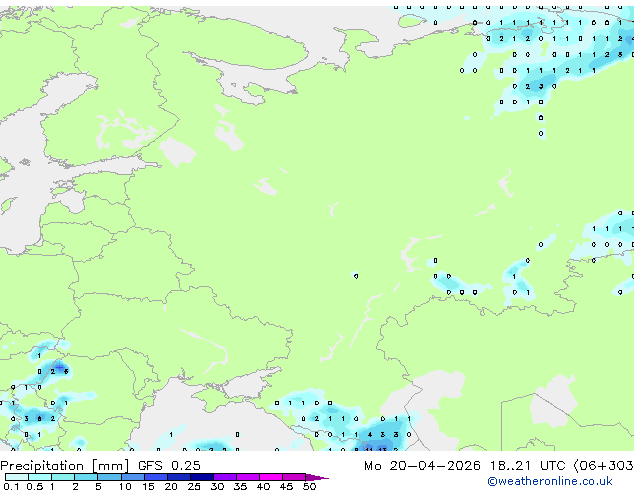634x490 pixels.
Task: Select the "30" legend scale value
Action: click(x=217, y=486)
